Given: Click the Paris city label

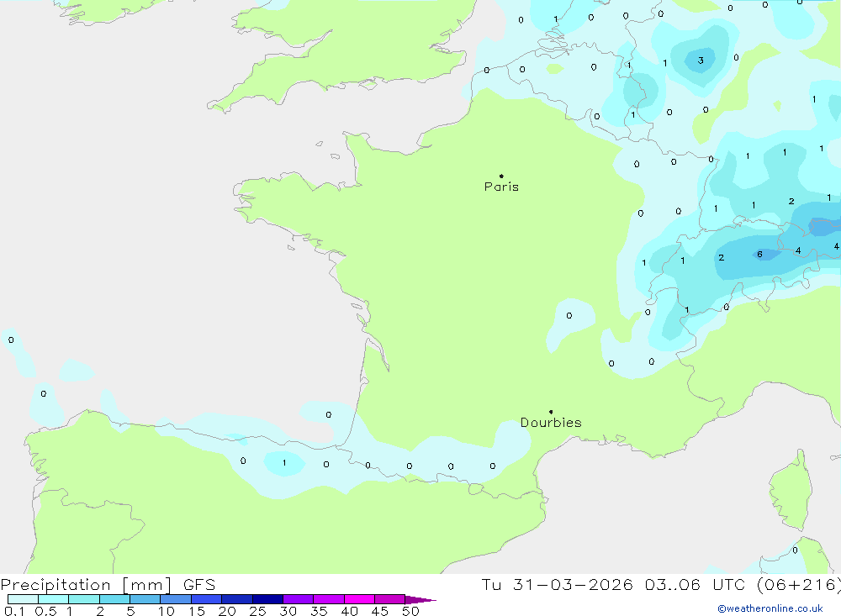Looking at the screenshot, I should click(x=501, y=187).
